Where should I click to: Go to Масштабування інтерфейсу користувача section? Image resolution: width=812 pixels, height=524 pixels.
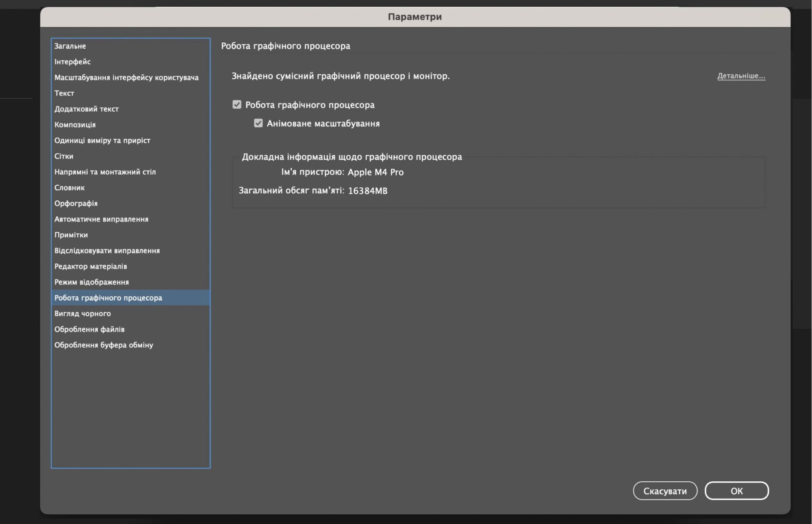(126, 77)
